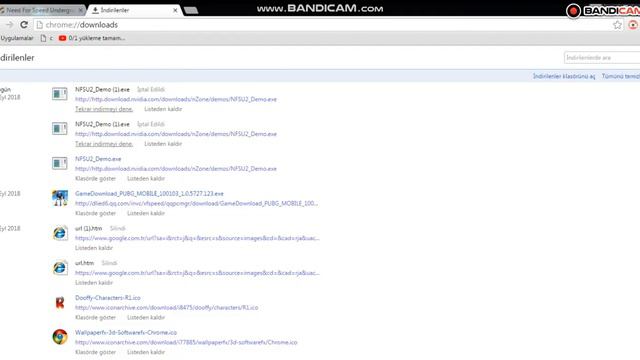The height and width of the screenshot is (360, 640).
Task: Click the iconarchive.com R1.ico source URL
Action: tap(167, 307)
